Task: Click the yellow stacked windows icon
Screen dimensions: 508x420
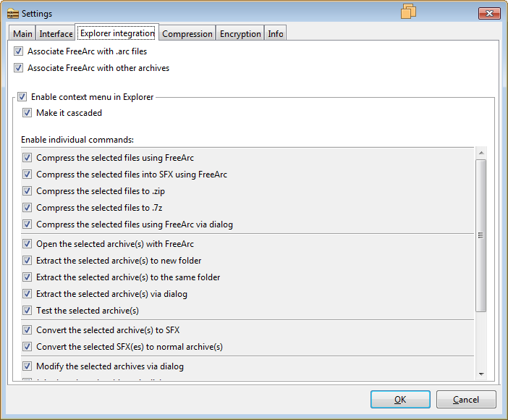Action: (408, 12)
